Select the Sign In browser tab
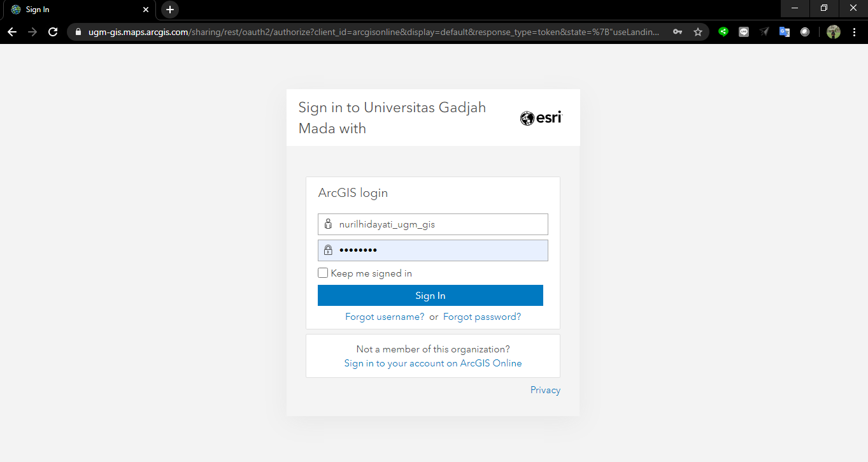The height and width of the screenshot is (462, 868). point(76,10)
